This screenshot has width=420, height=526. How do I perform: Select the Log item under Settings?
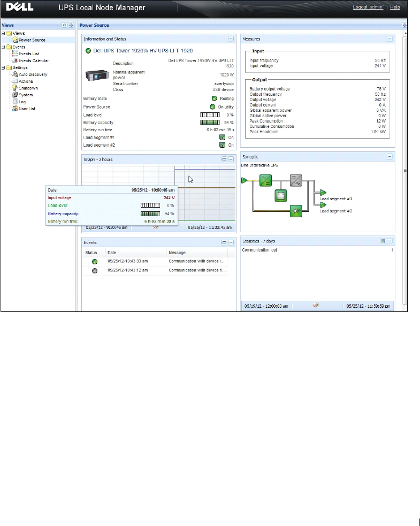(22, 102)
